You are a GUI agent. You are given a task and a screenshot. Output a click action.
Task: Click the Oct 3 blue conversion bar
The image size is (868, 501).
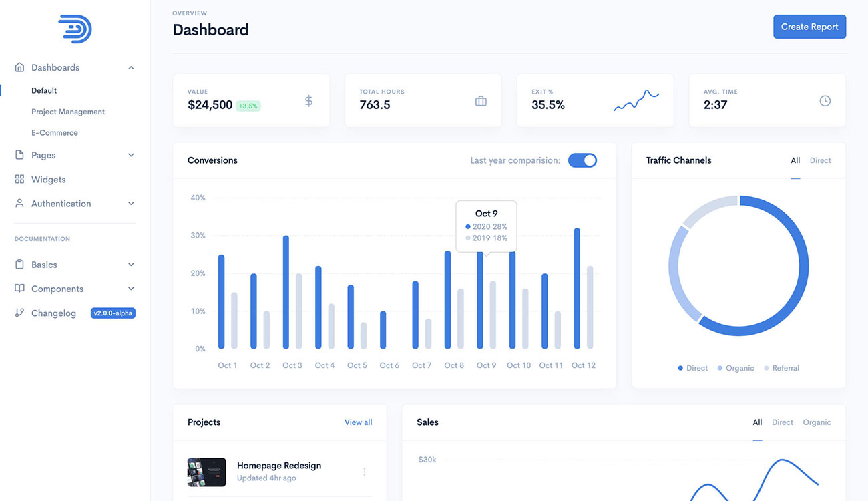[x=286, y=292]
